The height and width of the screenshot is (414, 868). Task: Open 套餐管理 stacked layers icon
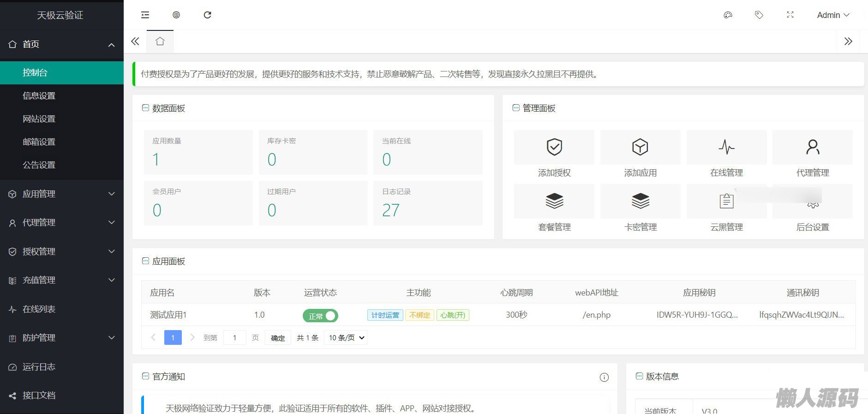coord(554,201)
